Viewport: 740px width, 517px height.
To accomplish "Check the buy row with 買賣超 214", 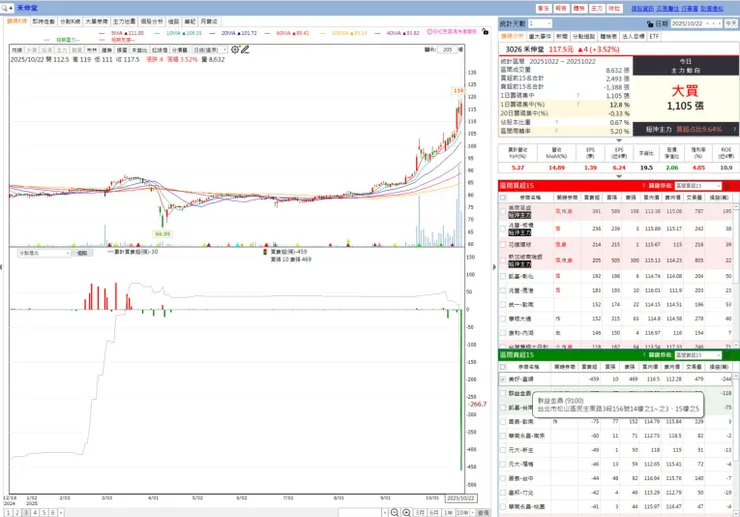I will pyautogui.click(x=503, y=245).
